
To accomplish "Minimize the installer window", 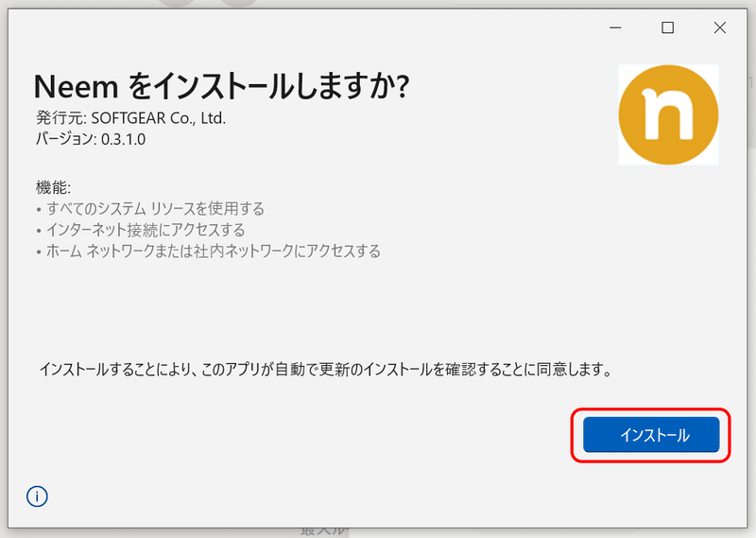I will coord(615,28).
